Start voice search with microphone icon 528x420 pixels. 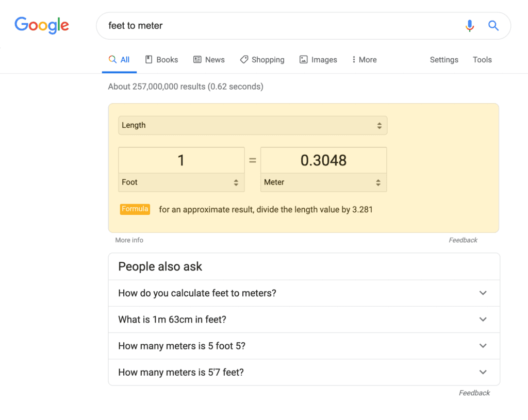coord(470,26)
